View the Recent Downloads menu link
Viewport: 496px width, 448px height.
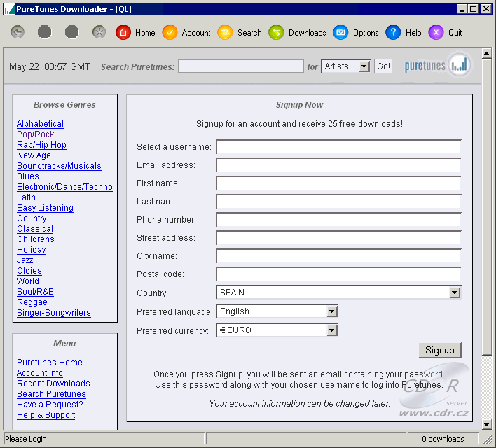coord(53,384)
